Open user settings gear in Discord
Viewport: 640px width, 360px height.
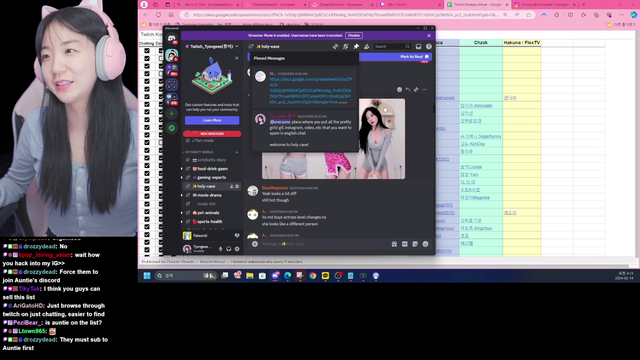(x=237, y=249)
